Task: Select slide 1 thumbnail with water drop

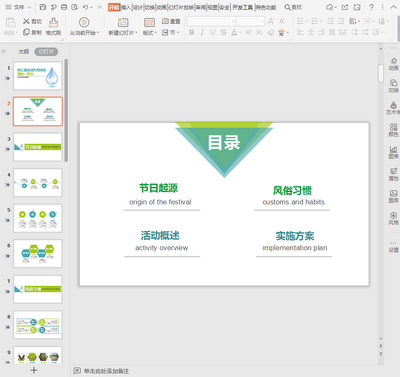Action: 38,76
